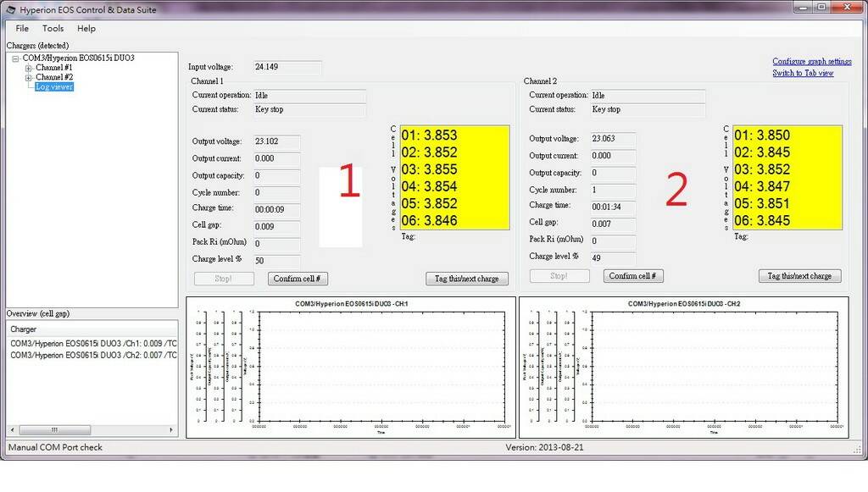Click Channel 2 Confirm cell # button
The height and width of the screenshot is (492, 868).
(x=632, y=276)
